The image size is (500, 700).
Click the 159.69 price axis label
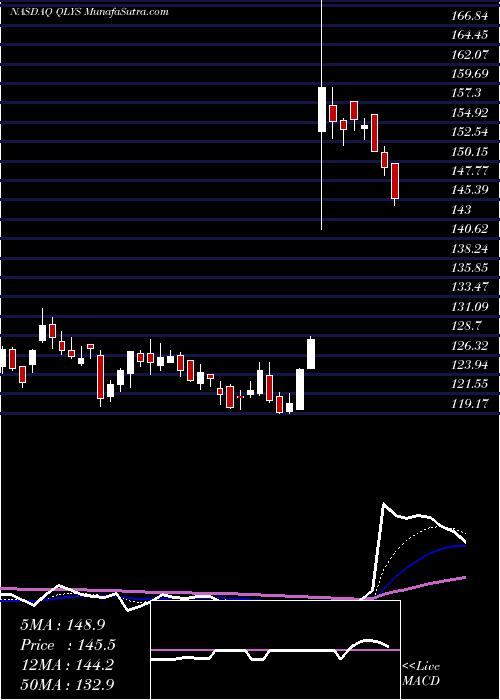coord(470,74)
